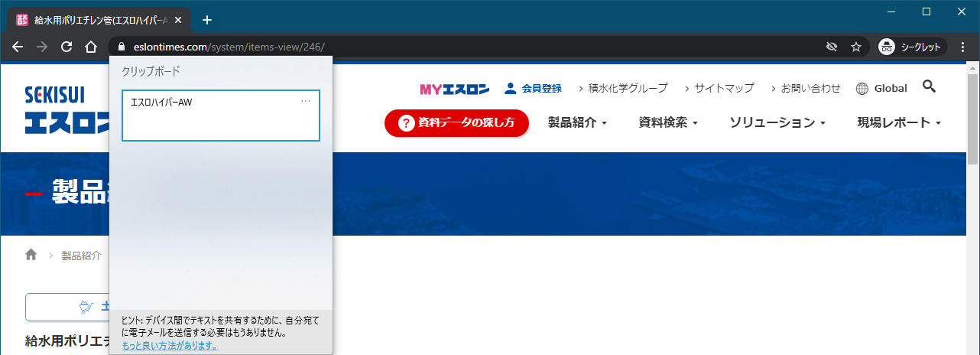Open the browser home page
980x355 pixels.
[x=90, y=47]
